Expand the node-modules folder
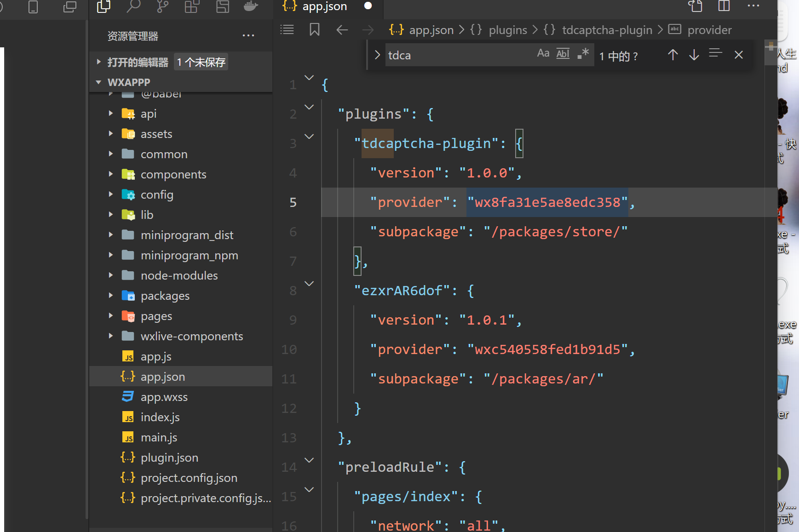The image size is (799, 532). [111, 275]
